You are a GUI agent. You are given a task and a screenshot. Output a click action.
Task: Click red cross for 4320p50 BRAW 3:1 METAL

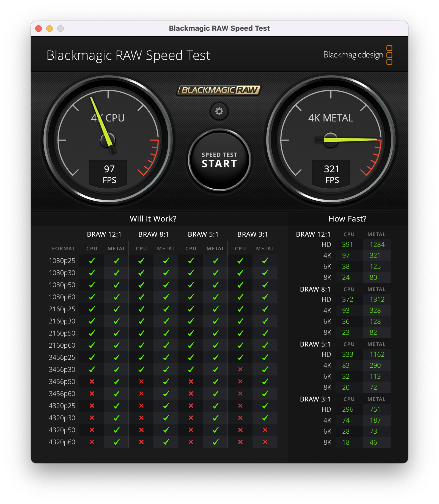pos(265,430)
